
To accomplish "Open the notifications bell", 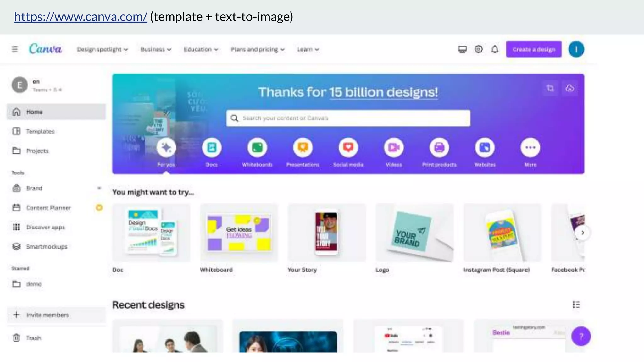I will (x=495, y=49).
